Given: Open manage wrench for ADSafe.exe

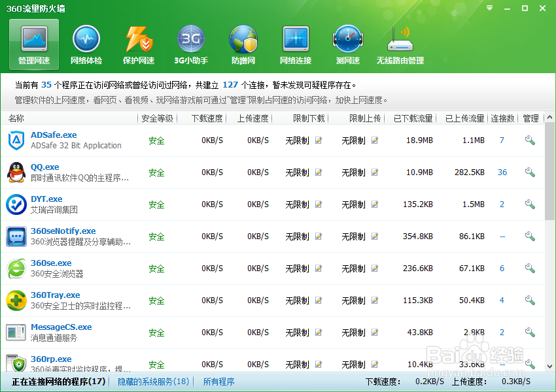Looking at the screenshot, I should tap(530, 140).
